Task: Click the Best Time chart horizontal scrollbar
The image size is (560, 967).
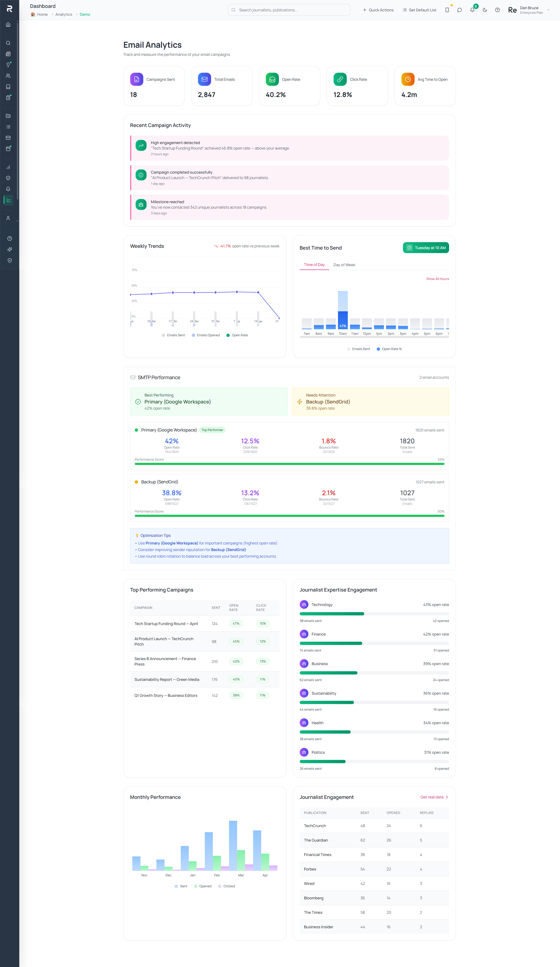Action: point(374,337)
